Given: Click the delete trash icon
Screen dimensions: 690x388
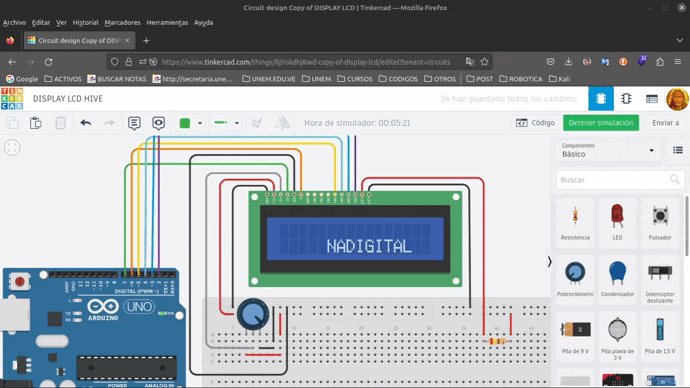Looking at the screenshot, I should coord(60,123).
